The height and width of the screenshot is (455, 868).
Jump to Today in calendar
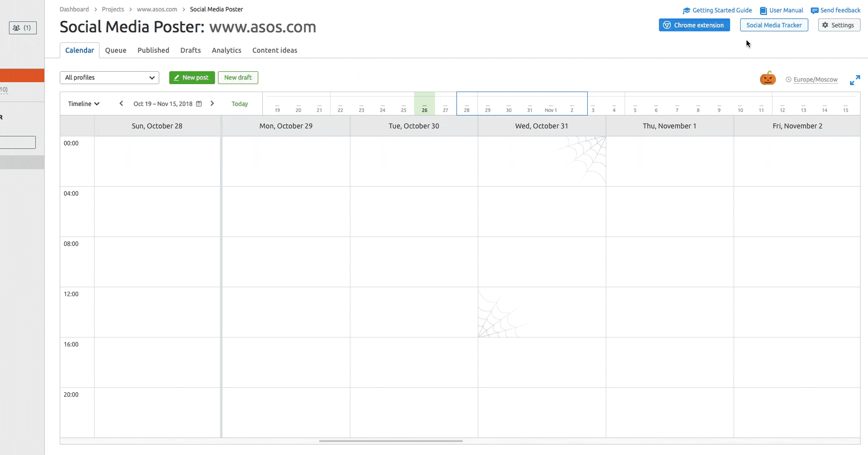(239, 104)
